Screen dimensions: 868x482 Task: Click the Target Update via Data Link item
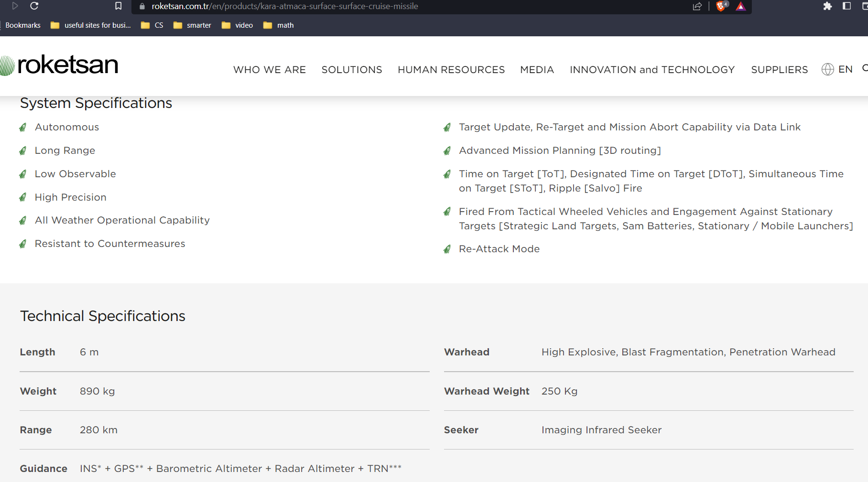pyautogui.click(x=629, y=127)
